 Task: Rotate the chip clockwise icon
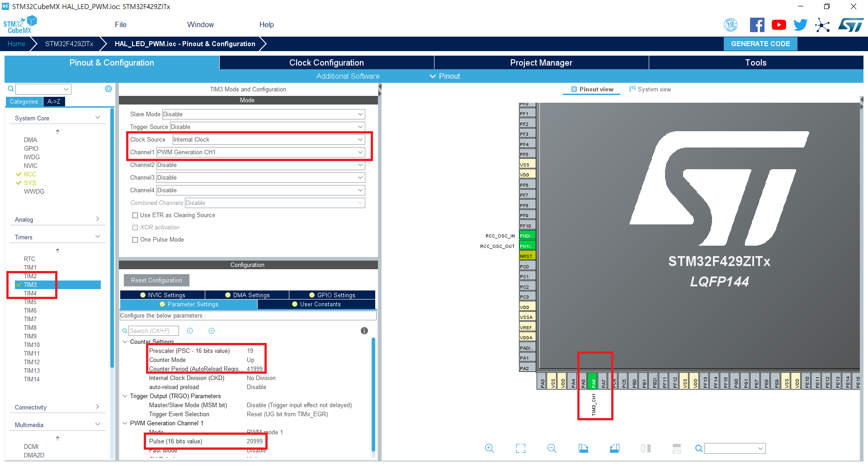583,448
